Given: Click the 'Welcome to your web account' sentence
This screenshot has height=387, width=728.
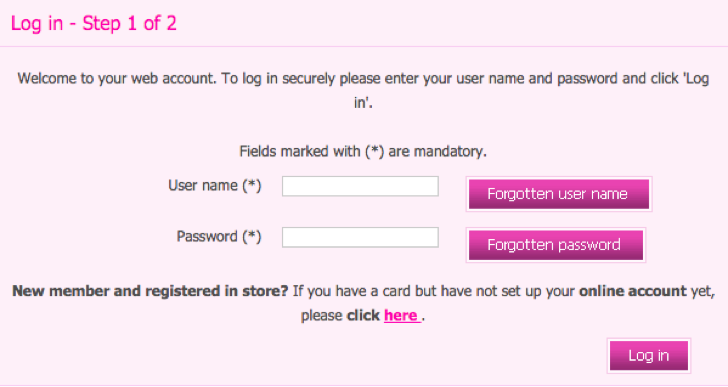Looking at the screenshot, I should tap(363, 90).
